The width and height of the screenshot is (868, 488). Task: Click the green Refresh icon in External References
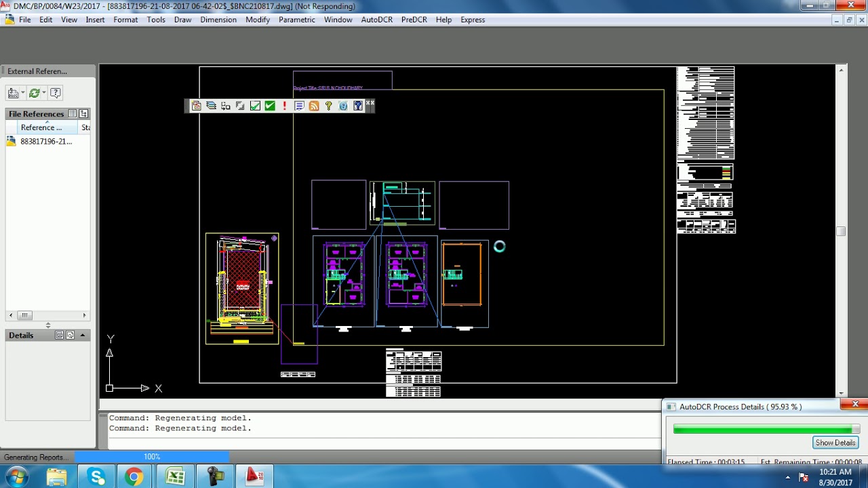tap(34, 93)
